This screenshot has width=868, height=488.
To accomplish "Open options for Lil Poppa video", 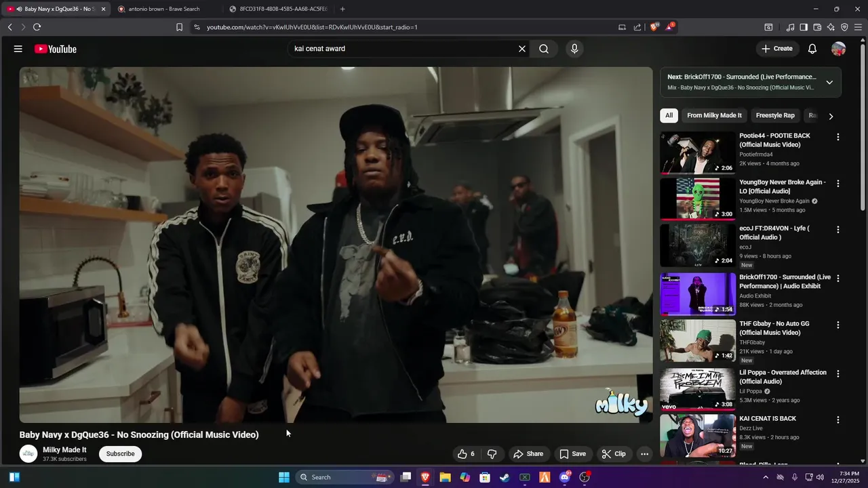I will [838, 374].
